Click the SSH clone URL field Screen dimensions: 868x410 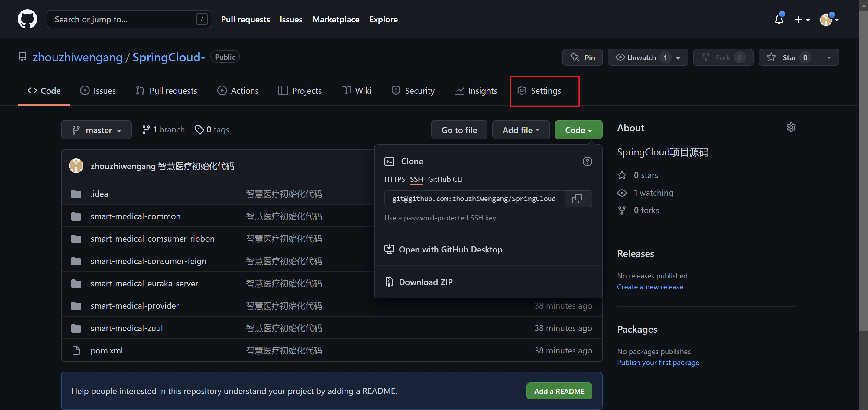click(475, 199)
